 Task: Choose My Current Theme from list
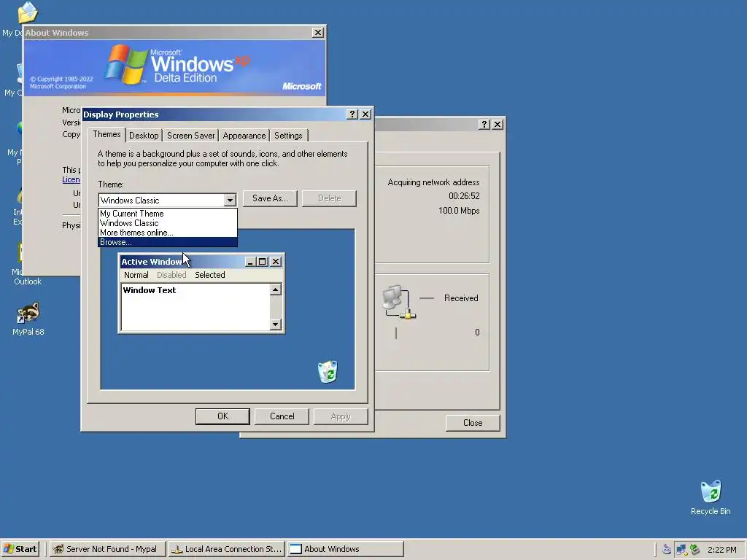click(x=167, y=214)
